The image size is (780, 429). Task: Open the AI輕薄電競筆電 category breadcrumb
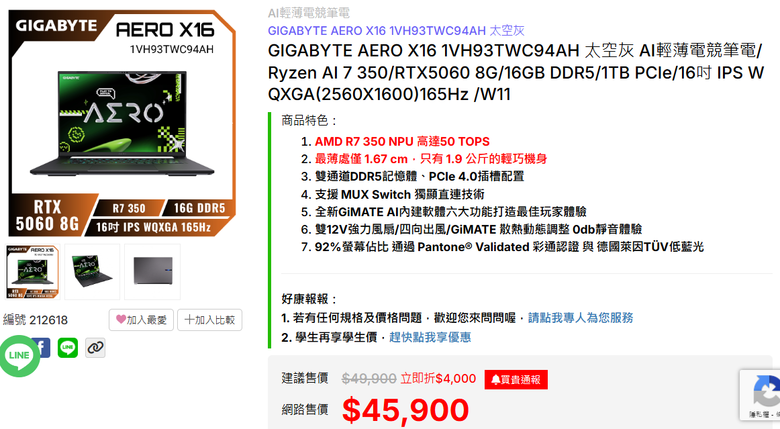[308, 13]
